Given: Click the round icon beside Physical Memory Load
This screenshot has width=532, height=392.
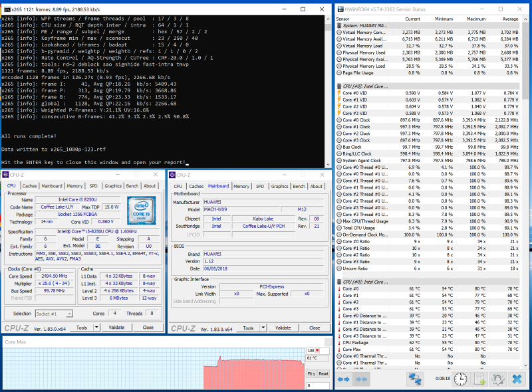Looking at the screenshot, I should coord(339,66).
